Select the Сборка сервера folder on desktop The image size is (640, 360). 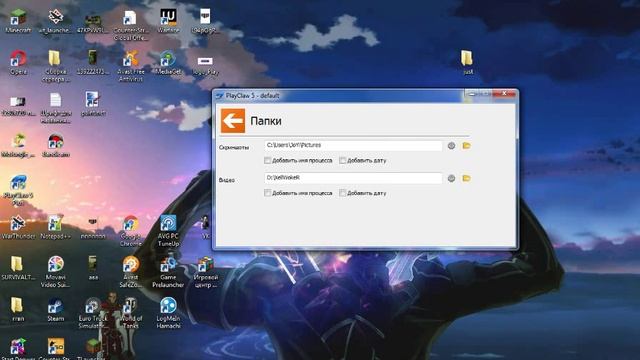coord(55,66)
